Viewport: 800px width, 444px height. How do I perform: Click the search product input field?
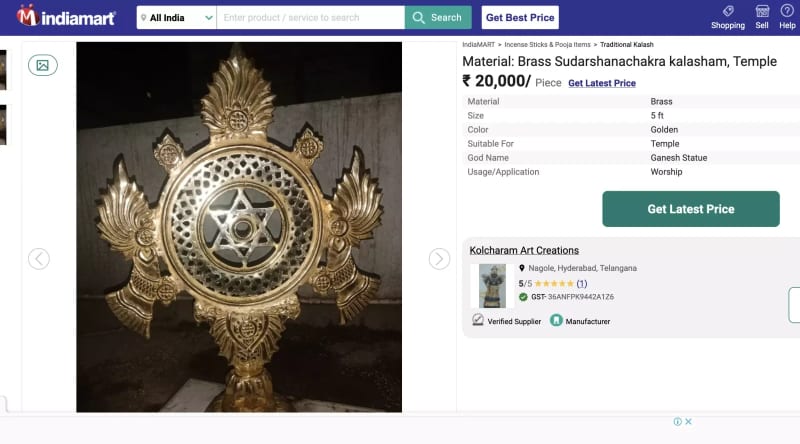click(x=310, y=17)
